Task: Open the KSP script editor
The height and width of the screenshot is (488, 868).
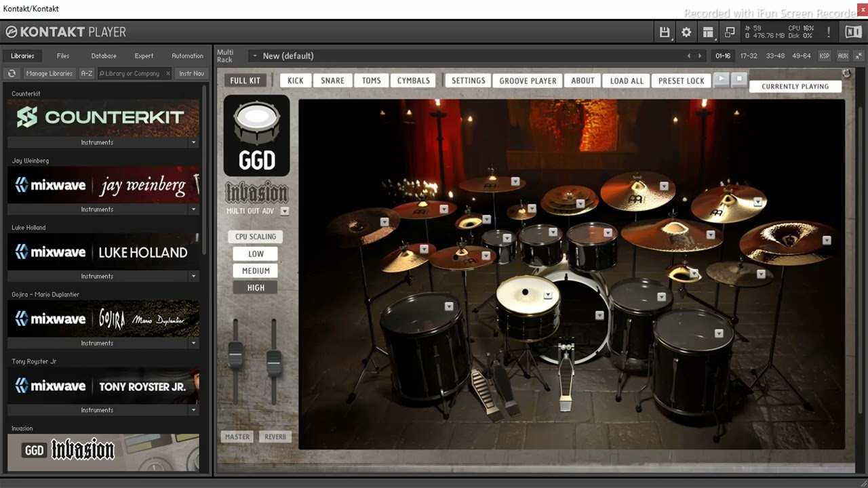Action: (825, 56)
